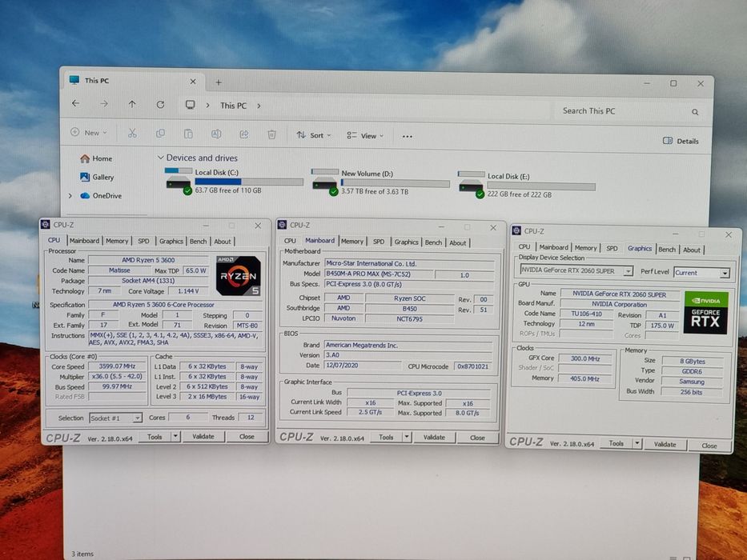Switch to Memory tab in left CPU-Z window

(x=117, y=241)
